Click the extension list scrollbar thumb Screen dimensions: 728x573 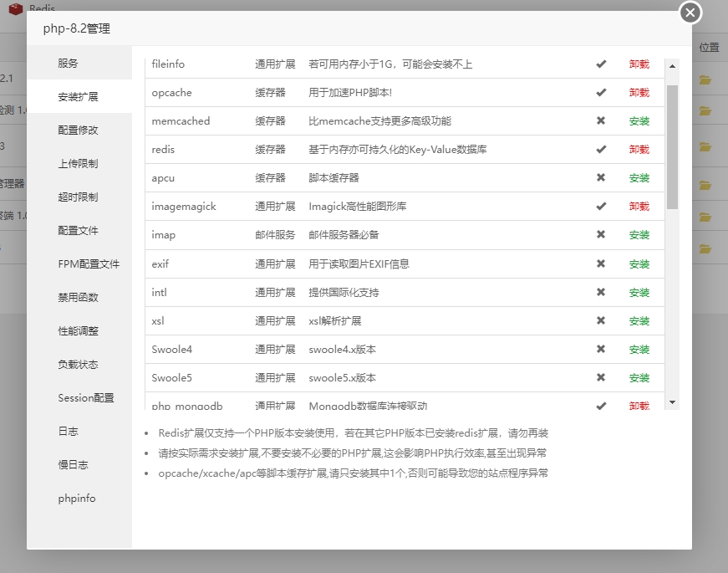[672, 147]
